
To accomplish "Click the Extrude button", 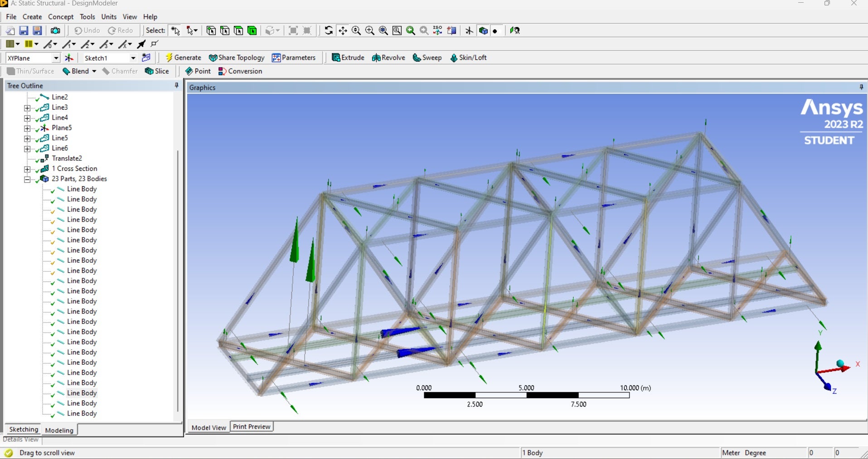I will pyautogui.click(x=348, y=58).
